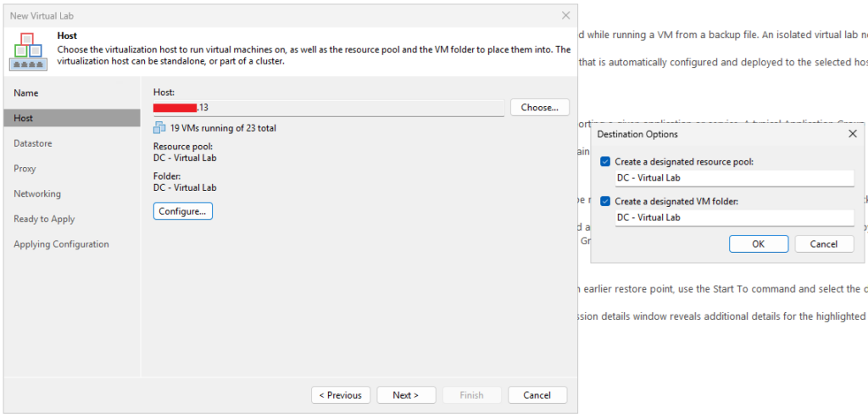Open the Name wizard step

tap(26, 93)
